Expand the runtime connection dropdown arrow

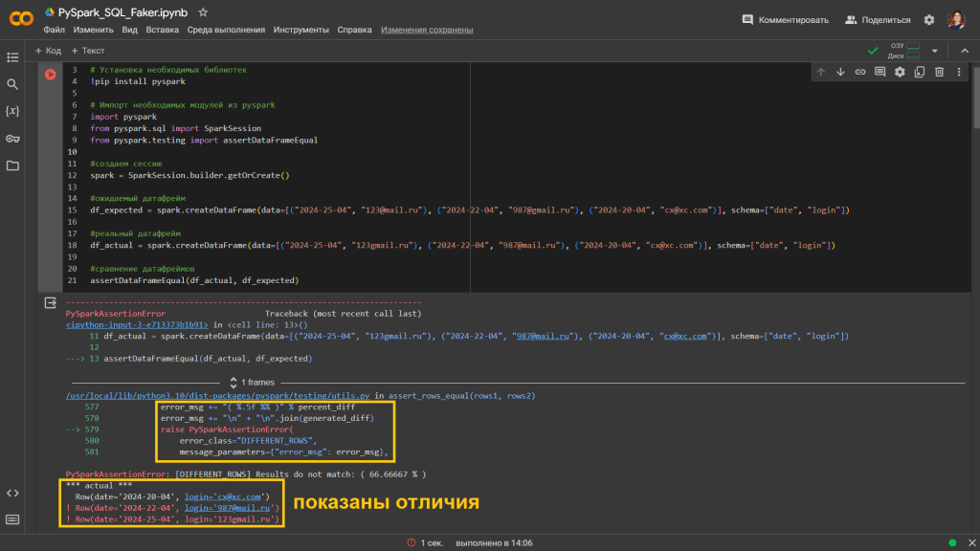935,52
